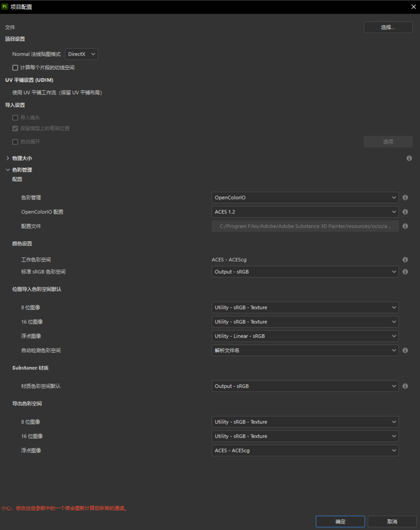Click the Normal 法线贴图格式 label
This screenshot has width=420, height=530.
point(36,54)
